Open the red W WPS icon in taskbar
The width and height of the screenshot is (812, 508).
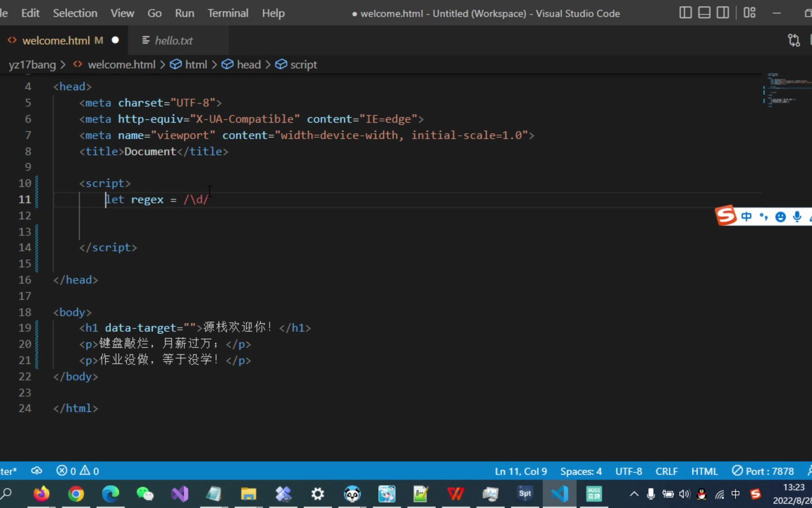point(456,494)
